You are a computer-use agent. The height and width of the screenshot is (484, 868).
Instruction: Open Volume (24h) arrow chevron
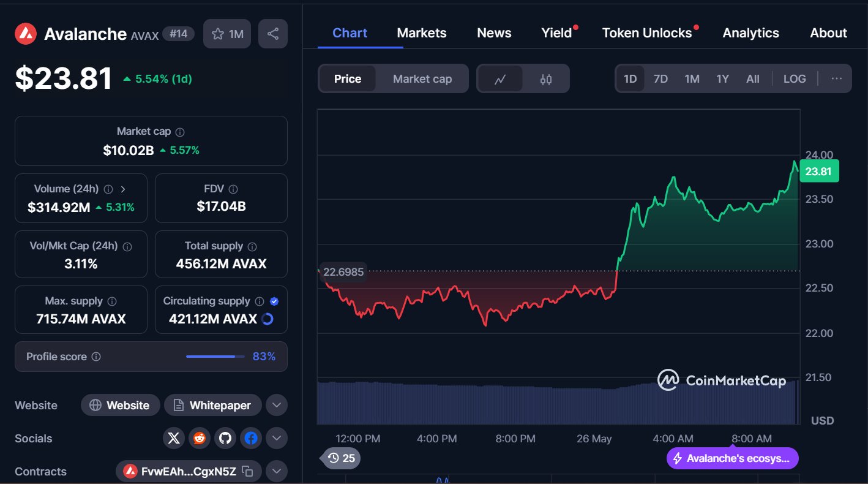123,189
